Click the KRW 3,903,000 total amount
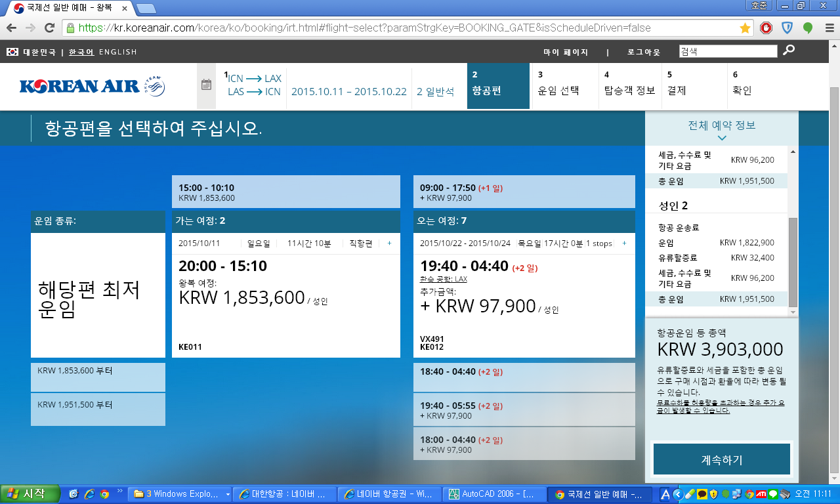The width and height of the screenshot is (840, 504). pos(721,349)
